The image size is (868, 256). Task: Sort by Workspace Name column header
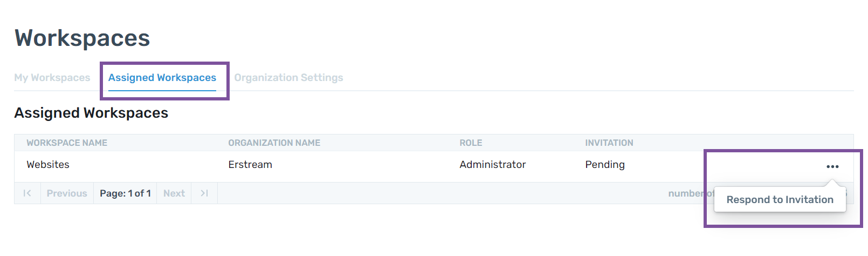pyautogui.click(x=67, y=143)
